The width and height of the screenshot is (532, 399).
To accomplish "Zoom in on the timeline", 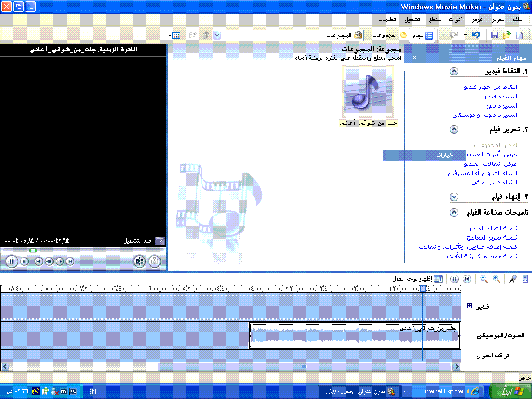I will (x=496, y=280).
